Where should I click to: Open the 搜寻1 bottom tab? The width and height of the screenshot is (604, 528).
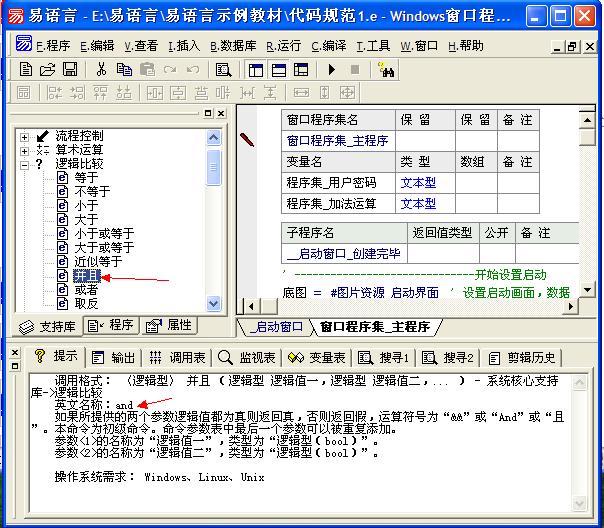point(383,358)
